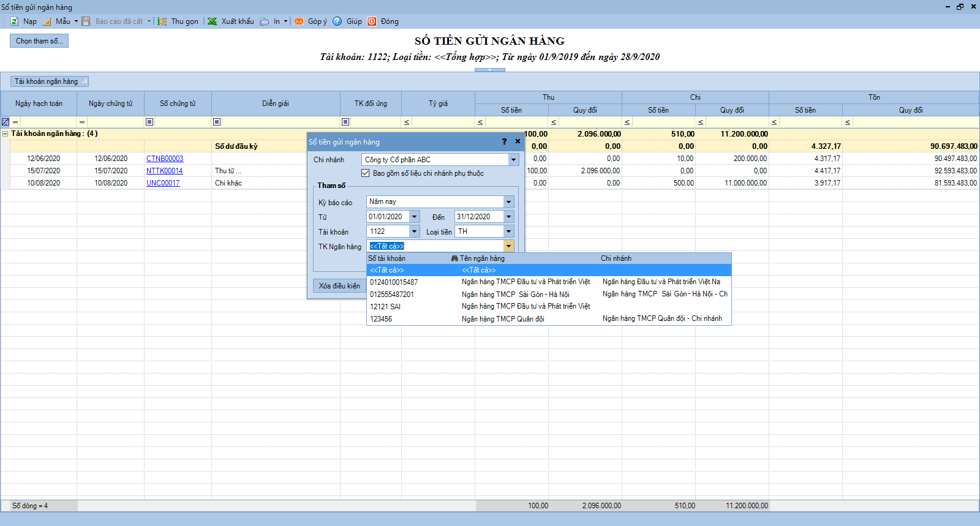
Task: Collapse the Tài khoản ngân hàng group row
Action: [6, 133]
